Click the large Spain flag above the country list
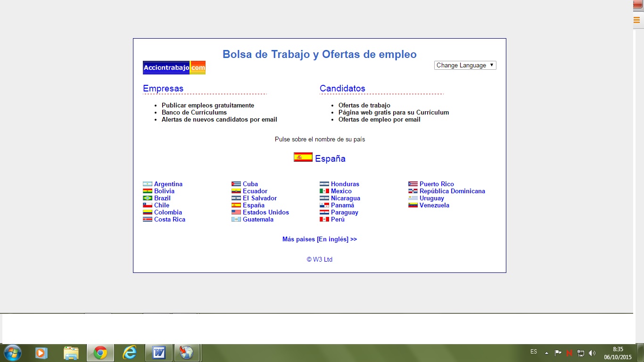The height and width of the screenshot is (362, 644). (x=303, y=157)
